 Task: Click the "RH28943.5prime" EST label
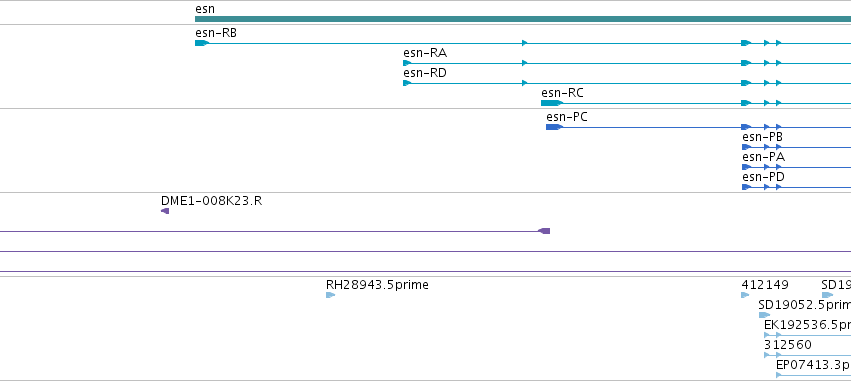point(377,285)
